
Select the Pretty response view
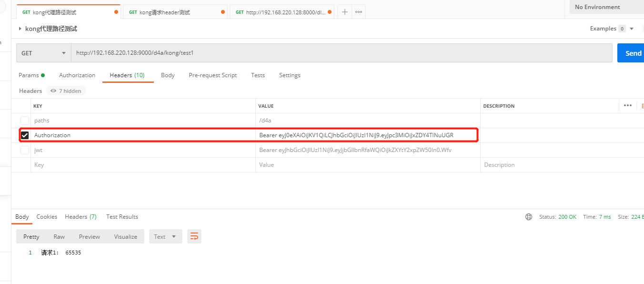(31, 236)
